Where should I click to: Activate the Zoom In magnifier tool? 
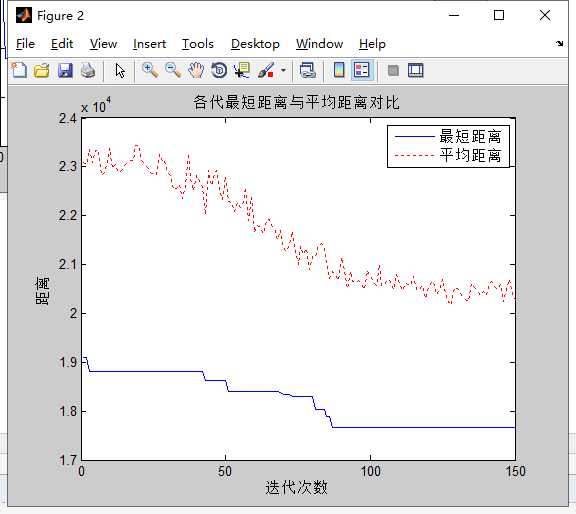(x=150, y=70)
